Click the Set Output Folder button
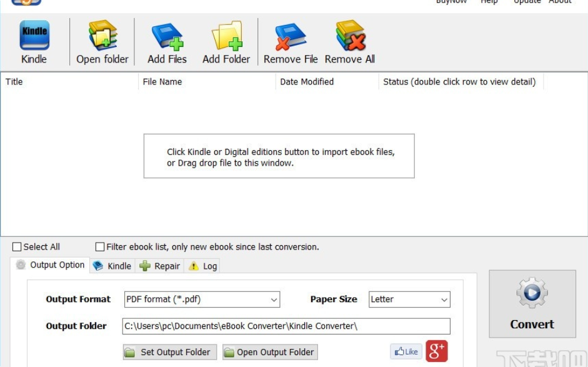The width and height of the screenshot is (588, 367). 170,352
